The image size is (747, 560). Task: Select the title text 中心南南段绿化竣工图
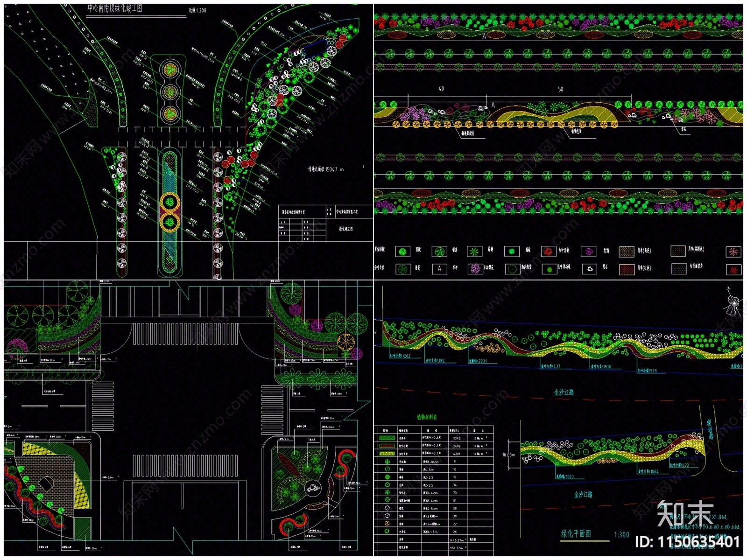pos(115,8)
